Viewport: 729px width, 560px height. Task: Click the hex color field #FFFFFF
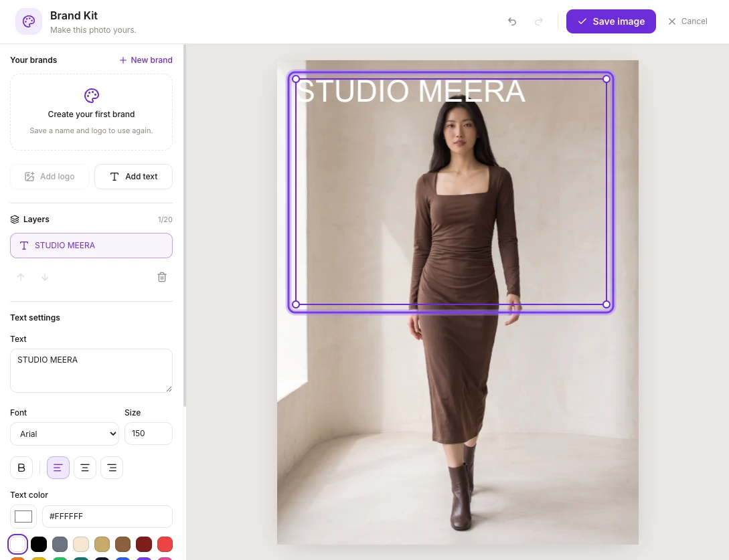click(x=107, y=517)
